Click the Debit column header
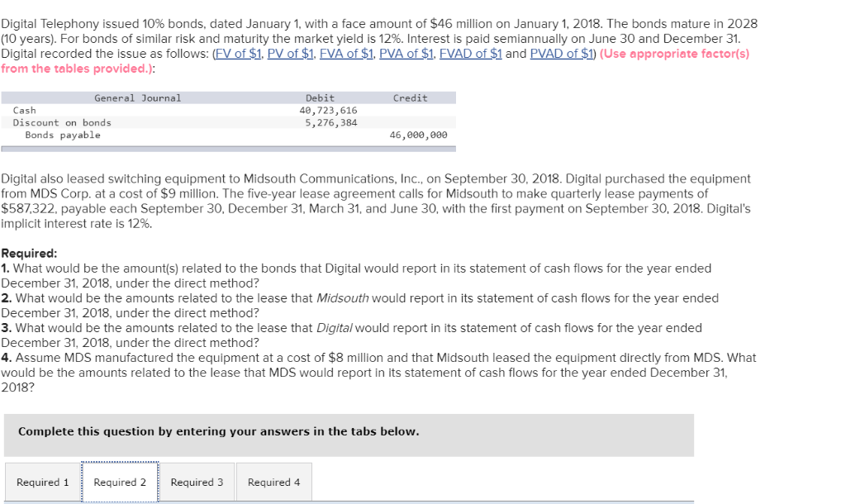Screen dimensions: 846x504 click(x=321, y=97)
